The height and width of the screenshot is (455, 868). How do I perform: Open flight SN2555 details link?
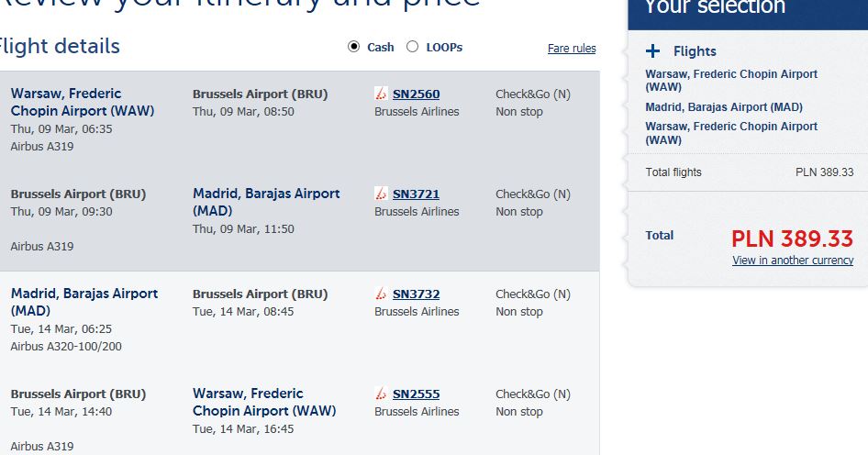417,394
